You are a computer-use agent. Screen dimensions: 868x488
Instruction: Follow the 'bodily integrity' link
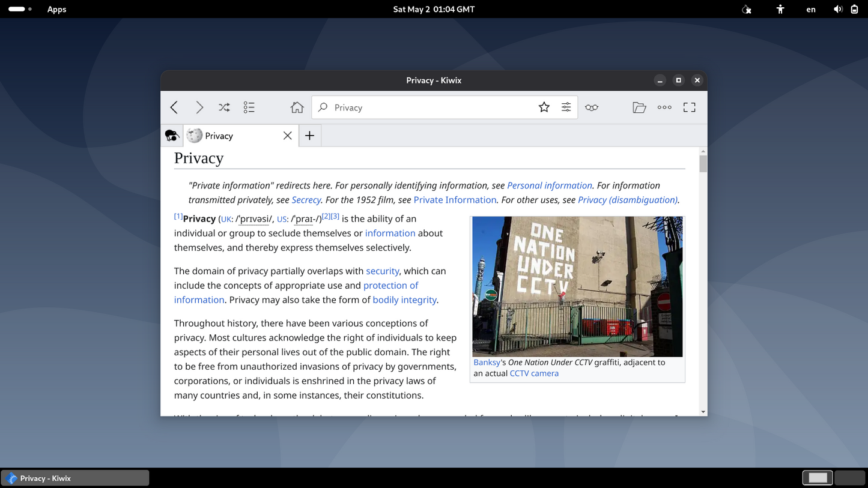[404, 300]
